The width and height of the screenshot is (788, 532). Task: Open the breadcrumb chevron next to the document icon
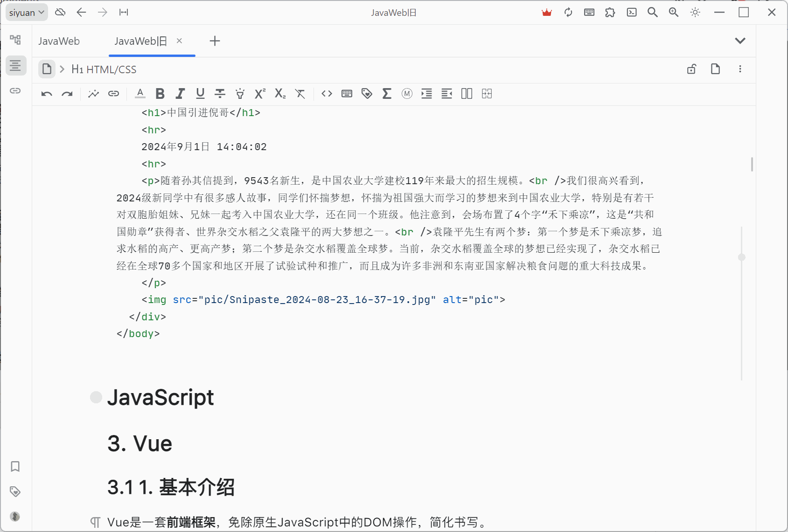[62, 69]
